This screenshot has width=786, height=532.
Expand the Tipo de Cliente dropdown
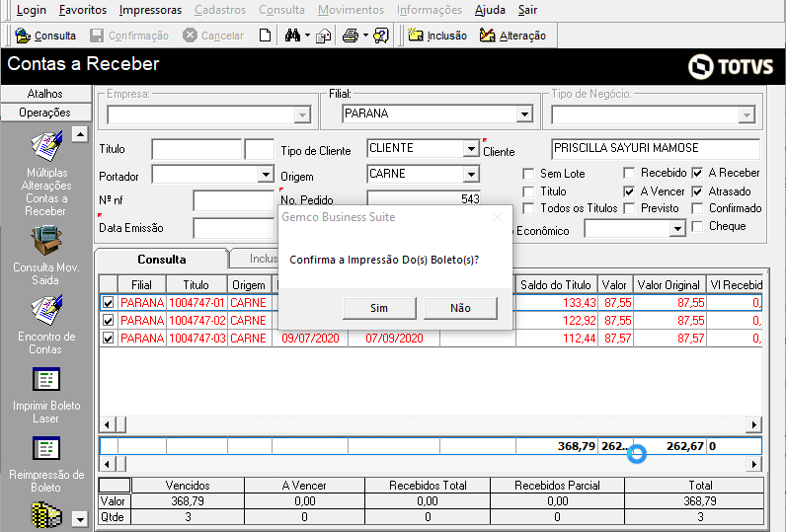pyautogui.click(x=471, y=149)
